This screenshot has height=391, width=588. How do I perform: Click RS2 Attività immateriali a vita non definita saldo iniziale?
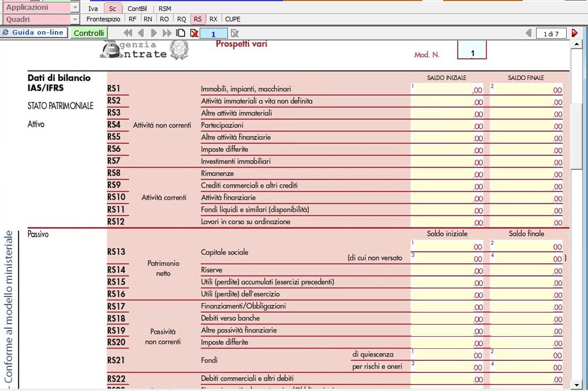coord(447,101)
